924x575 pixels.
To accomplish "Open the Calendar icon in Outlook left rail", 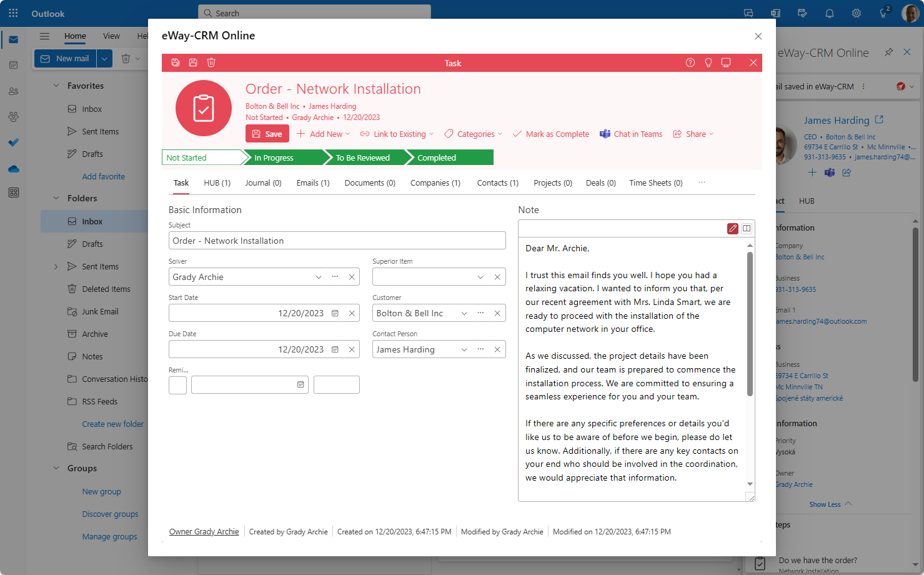I will (x=13, y=65).
